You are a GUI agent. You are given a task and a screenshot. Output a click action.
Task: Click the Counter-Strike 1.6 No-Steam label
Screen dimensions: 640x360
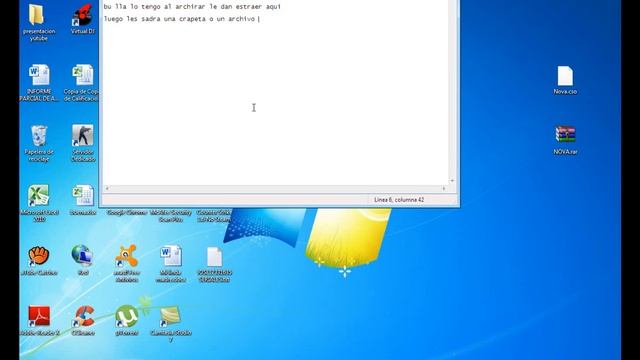click(214, 216)
